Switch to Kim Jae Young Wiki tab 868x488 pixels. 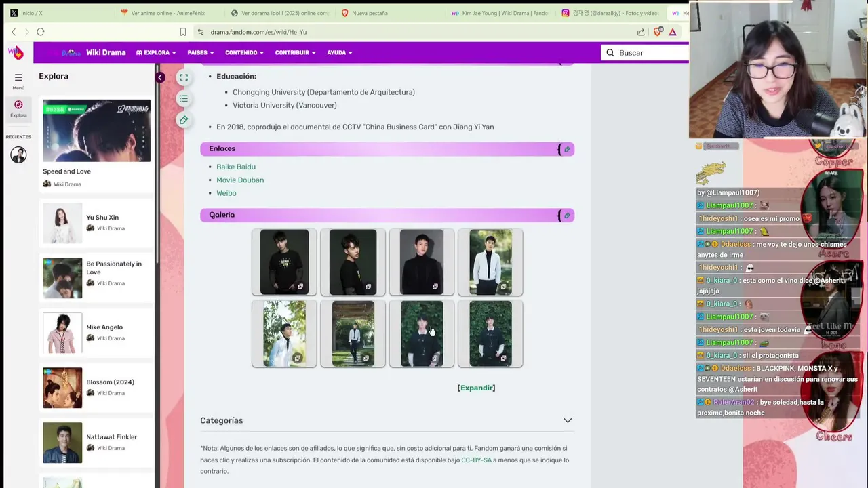(500, 13)
